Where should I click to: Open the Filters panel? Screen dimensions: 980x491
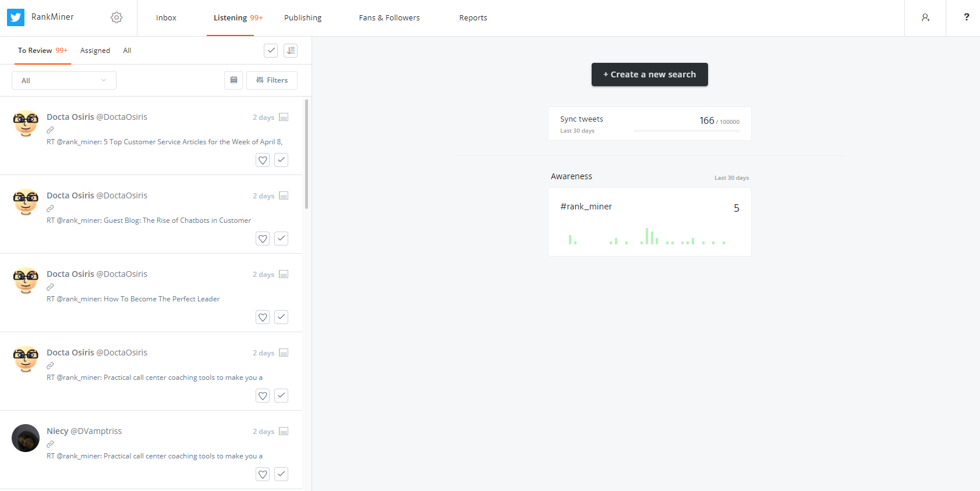click(272, 80)
